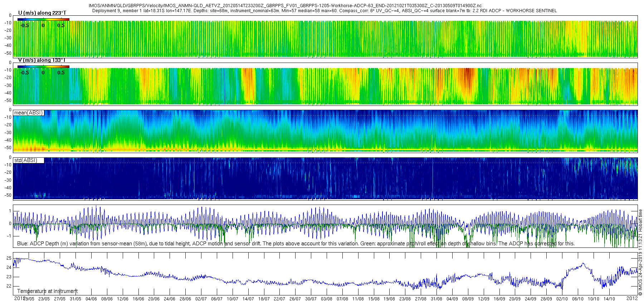This screenshot has height=304, width=644.
Task: Click the date label '04/09'
Action: click(x=452, y=299)
